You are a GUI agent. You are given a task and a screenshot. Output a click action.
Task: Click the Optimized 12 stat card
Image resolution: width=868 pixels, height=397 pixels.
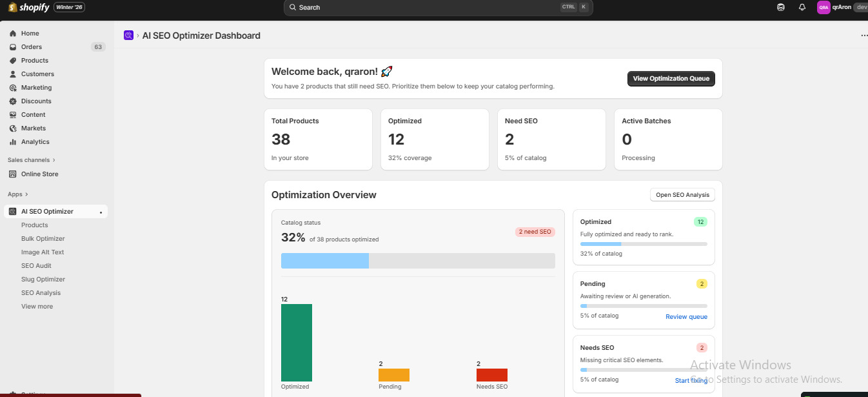435,139
